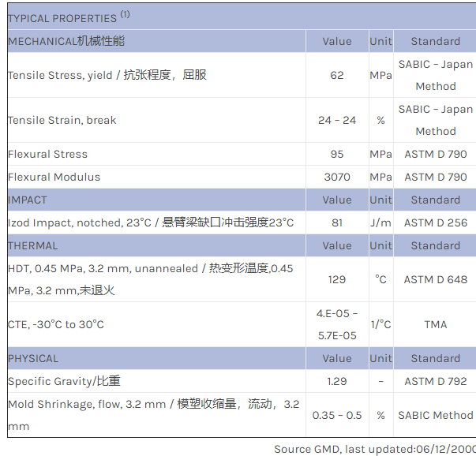The width and height of the screenshot is (476, 456).
Task: Select the Specific Gravity value 1.29
Action: pyautogui.click(x=337, y=381)
